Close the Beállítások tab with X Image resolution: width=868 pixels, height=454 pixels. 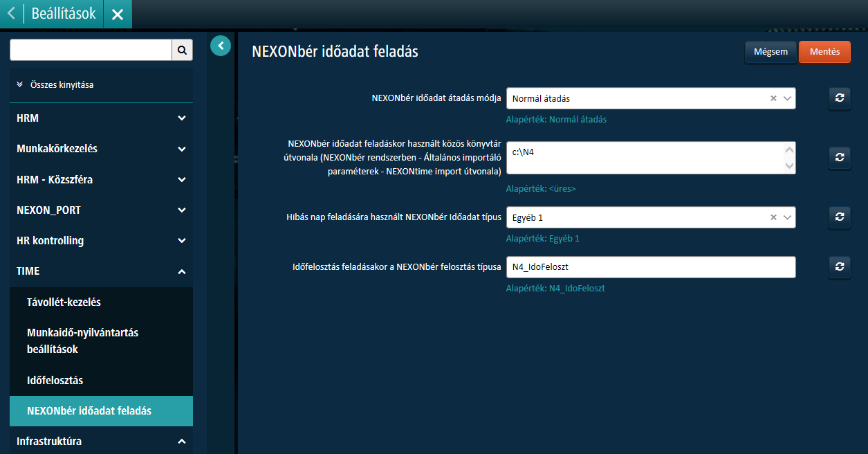point(118,15)
